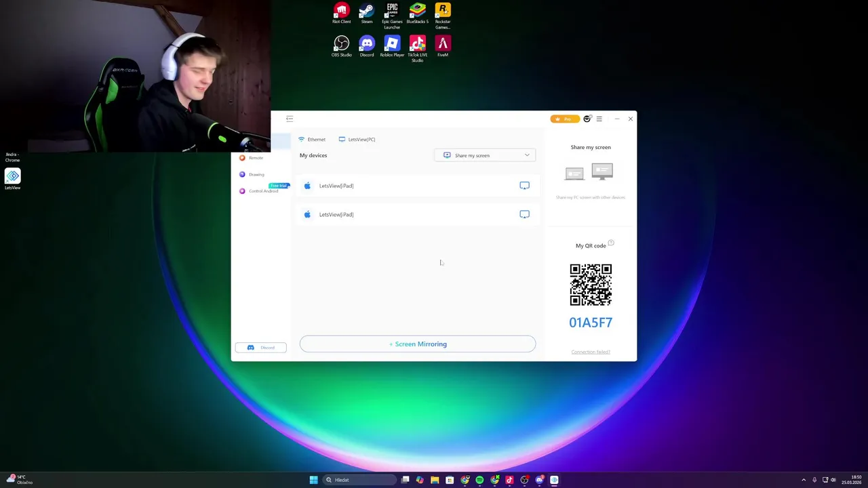Open the account avatar icon in LetsView
868x488 pixels.
tap(587, 119)
